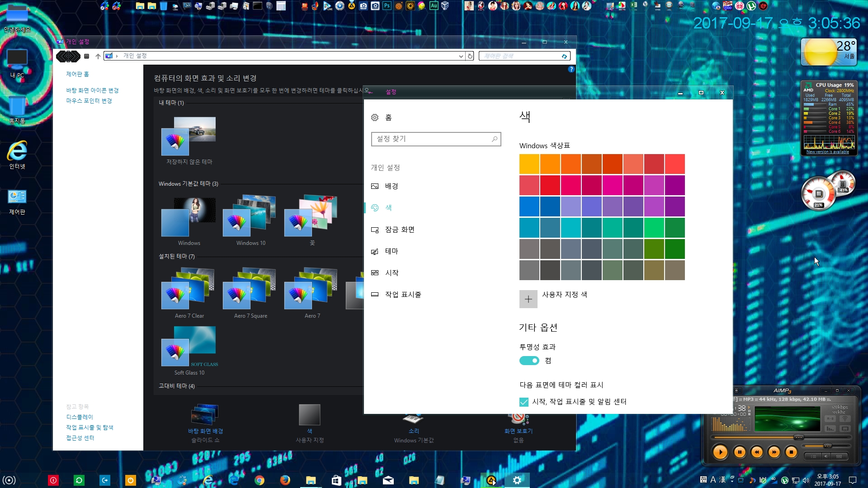The width and height of the screenshot is (868, 488).
Task: Skip to next track in AIMP
Action: click(774, 452)
